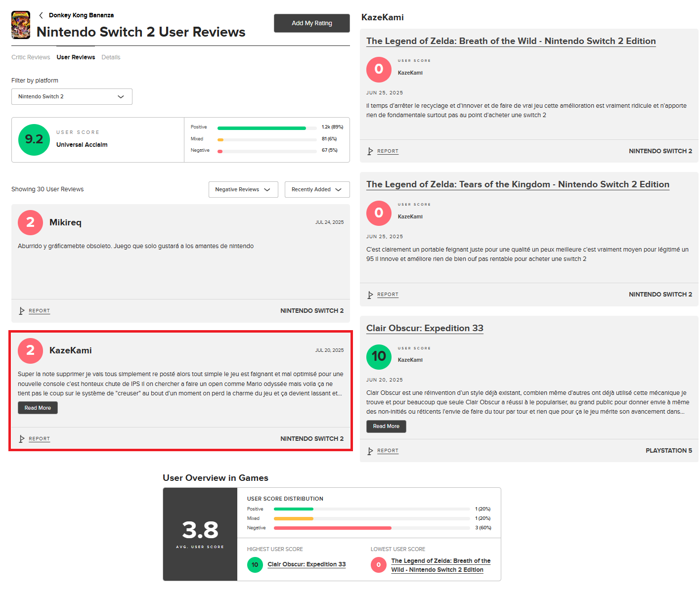Viewport: 700px width, 597px height.
Task: Expand the Clair Obscur review with Read More
Action: [386, 426]
